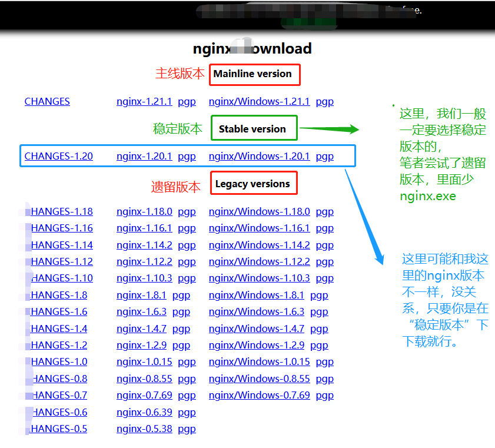Click pgp link next to nginx/Windows-1.20.1
Viewport: 495px width, 448px height.
[324, 156]
